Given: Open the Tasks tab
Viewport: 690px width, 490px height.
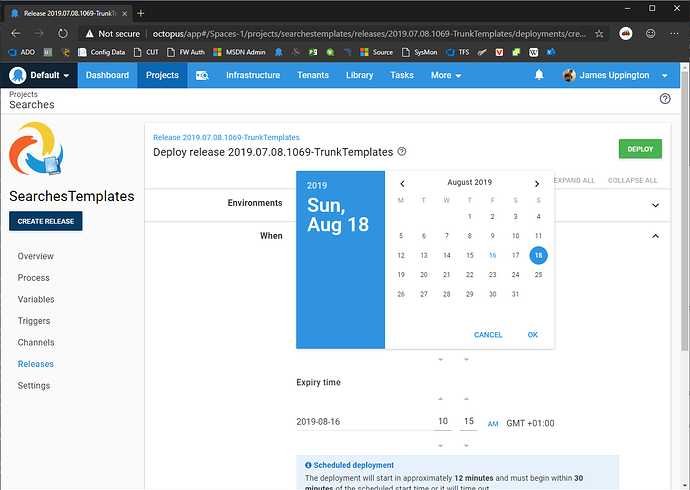Looking at the screenshot, I should 402,75.
